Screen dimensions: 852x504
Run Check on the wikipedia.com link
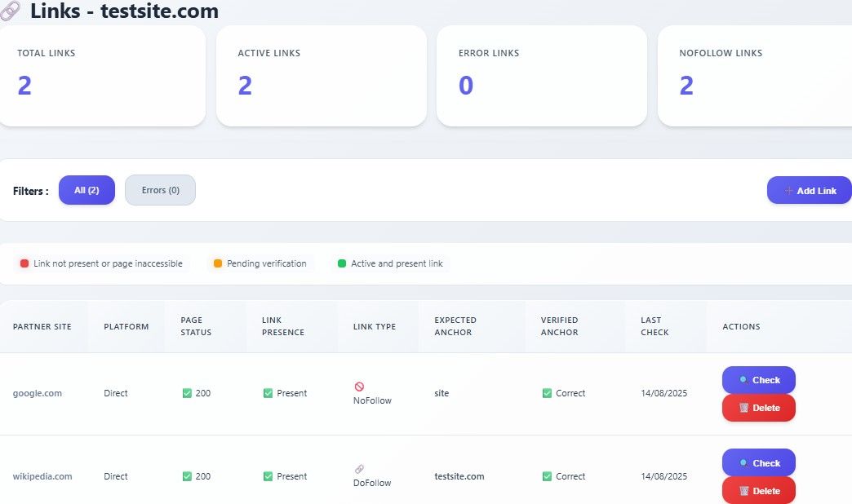click(758, 463)
